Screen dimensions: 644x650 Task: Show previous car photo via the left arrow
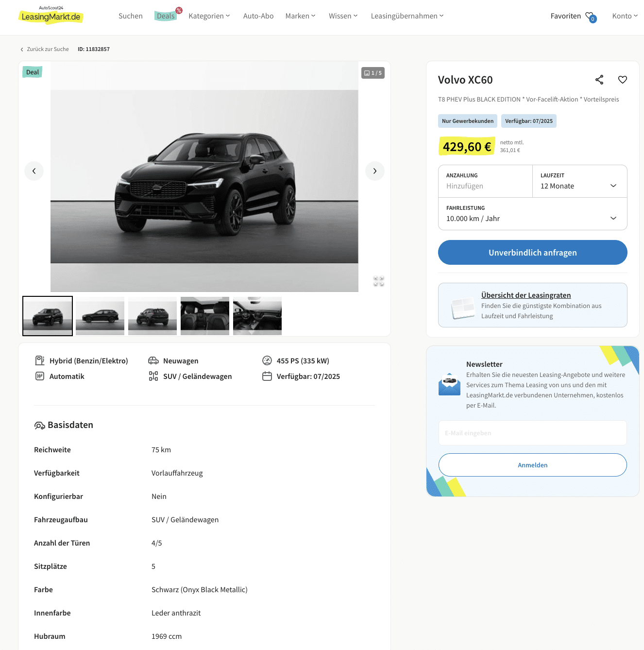34,171
